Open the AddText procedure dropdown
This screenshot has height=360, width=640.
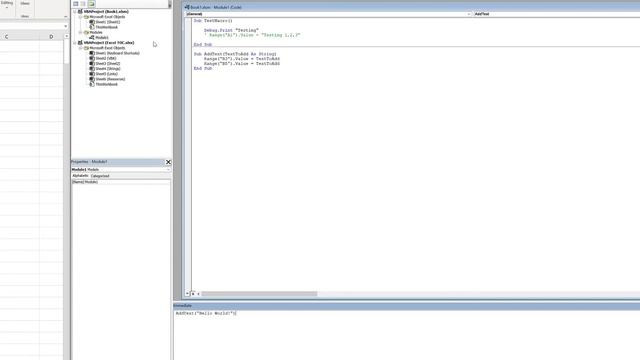point(556,14)
